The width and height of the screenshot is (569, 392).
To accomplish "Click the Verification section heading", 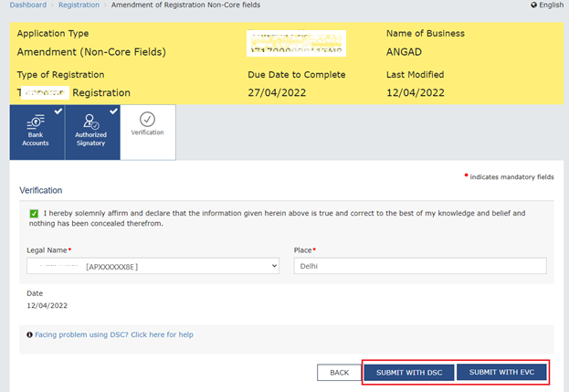I will (40, 190).
